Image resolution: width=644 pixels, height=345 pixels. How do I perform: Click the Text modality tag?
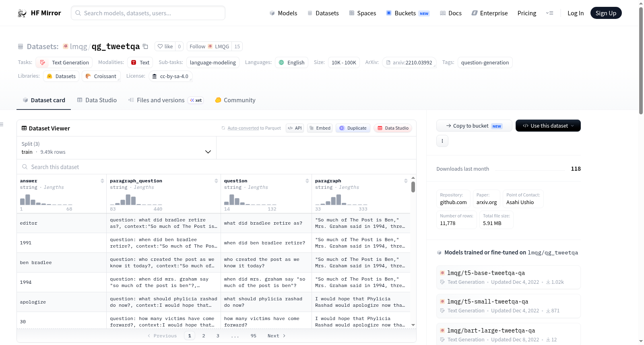(x=140, y=62)
